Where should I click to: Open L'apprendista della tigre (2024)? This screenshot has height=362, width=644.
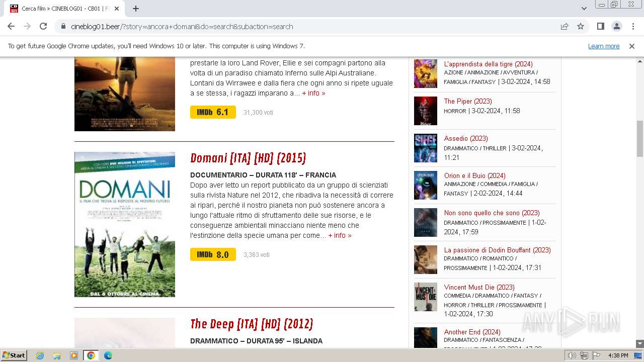pyautogui.click(x=488, y=64)
